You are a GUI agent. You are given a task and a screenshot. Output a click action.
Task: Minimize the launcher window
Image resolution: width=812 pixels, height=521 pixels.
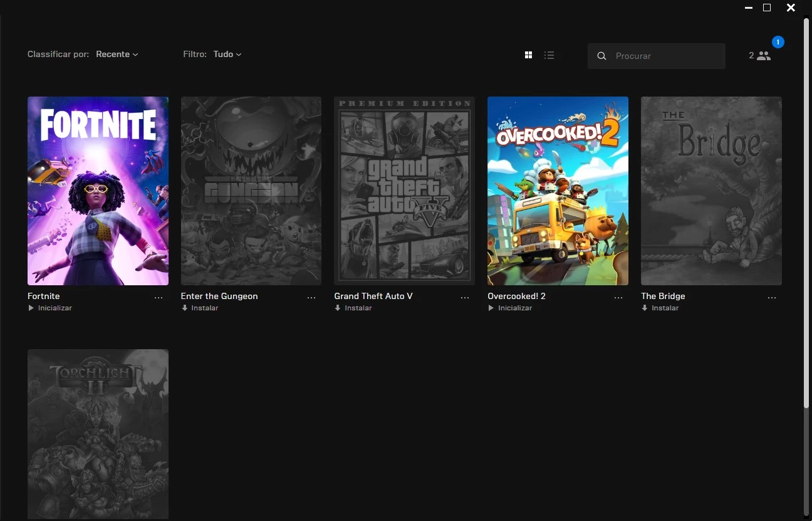coord(749,8)
